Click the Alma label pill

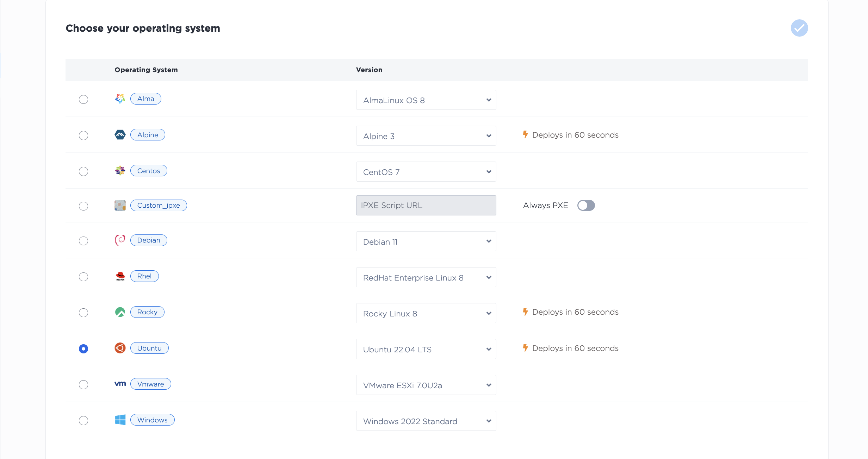tap(146, 99)
